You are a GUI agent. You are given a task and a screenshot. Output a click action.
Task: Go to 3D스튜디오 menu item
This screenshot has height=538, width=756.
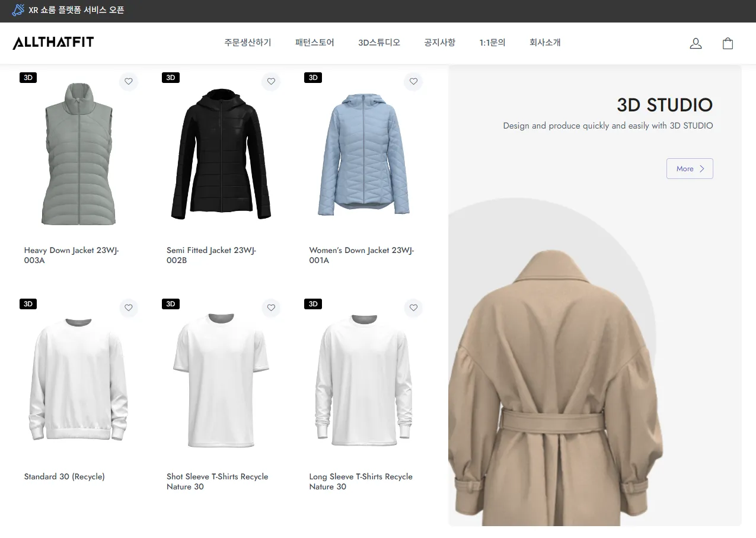coord(379,43)
